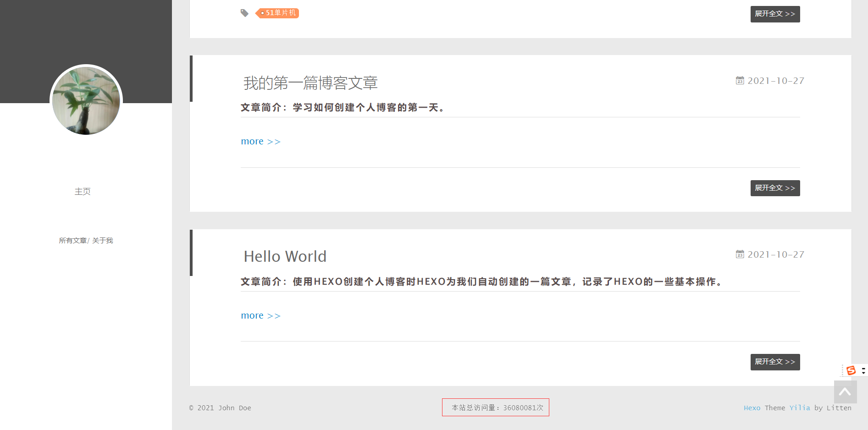Viewport: 868px width, 430px height.
Task: Click the calendar icon on Hello World post
Action: click(740, 254)
